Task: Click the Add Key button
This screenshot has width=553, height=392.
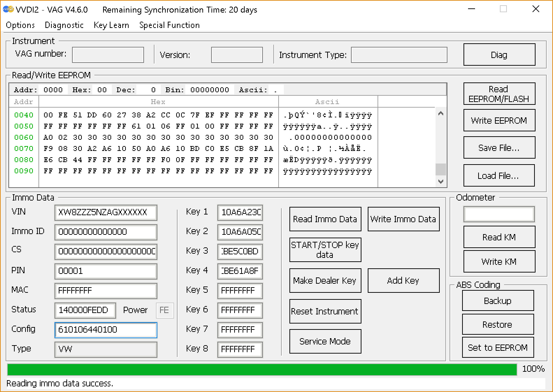Action: click(x=403, y=281)
